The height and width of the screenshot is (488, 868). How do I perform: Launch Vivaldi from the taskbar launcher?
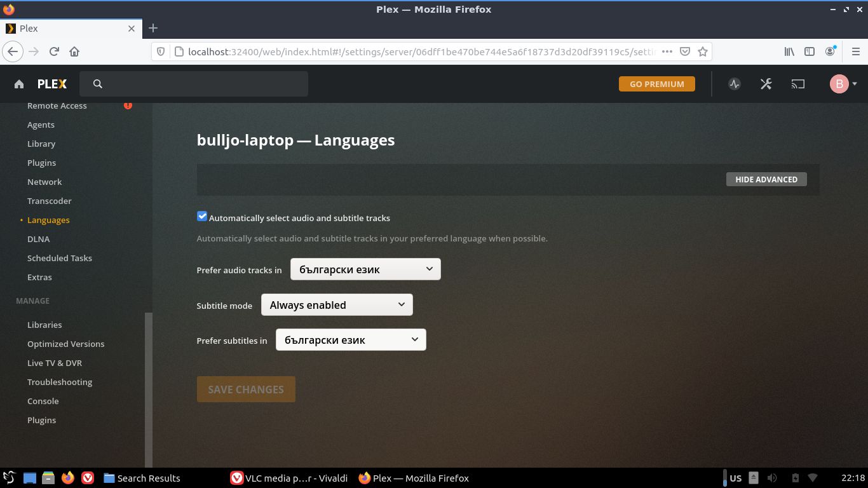(x=88, y=478)
